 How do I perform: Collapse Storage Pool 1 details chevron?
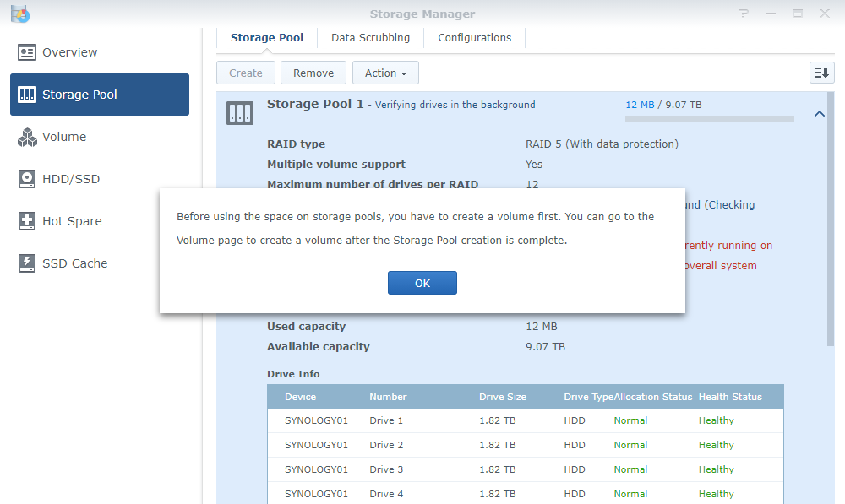point(819,114)
